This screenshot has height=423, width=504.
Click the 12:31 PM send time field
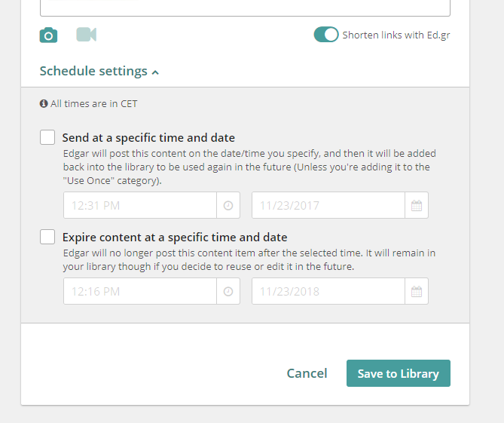[x=140, y=205]
